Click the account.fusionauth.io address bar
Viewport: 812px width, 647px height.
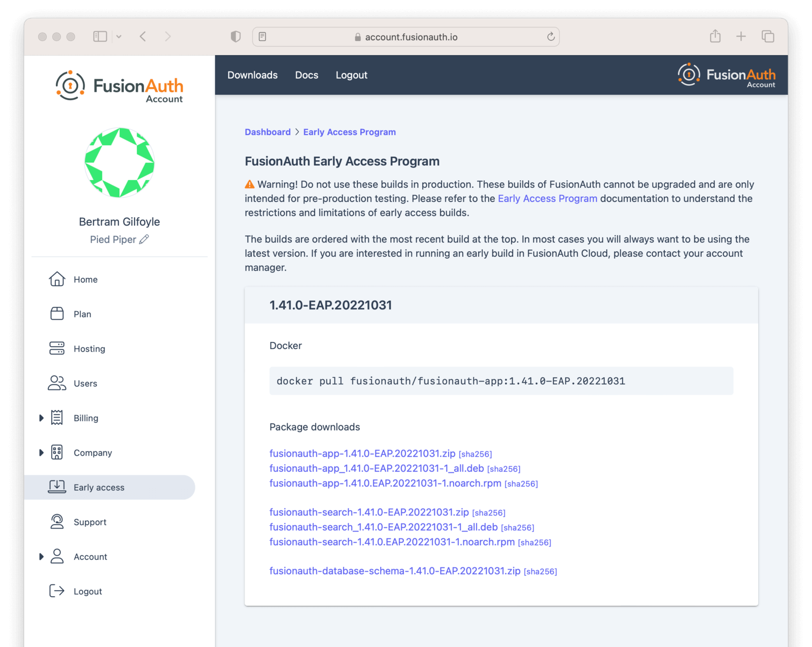406,37
